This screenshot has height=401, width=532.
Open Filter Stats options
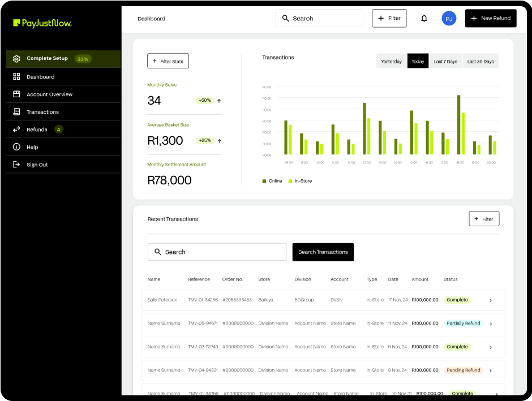pyautogui.click(x=168, y=61)
